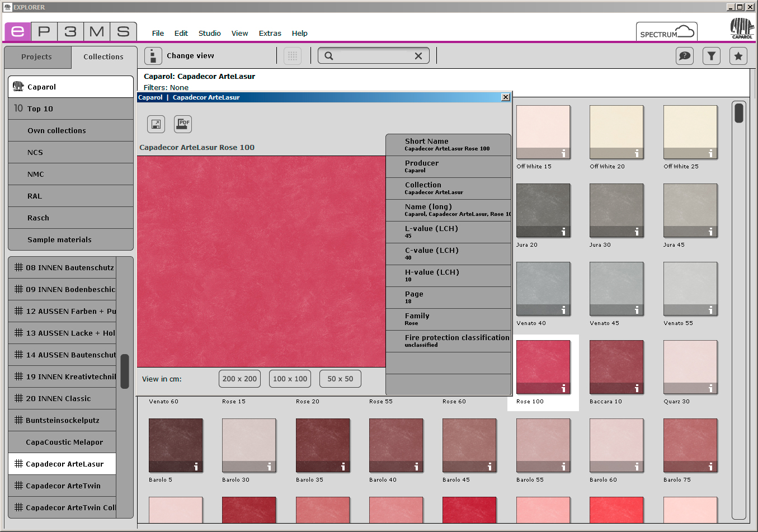Open the filter funnel icon
Screen dimensions: 758x532
[712, 56]
